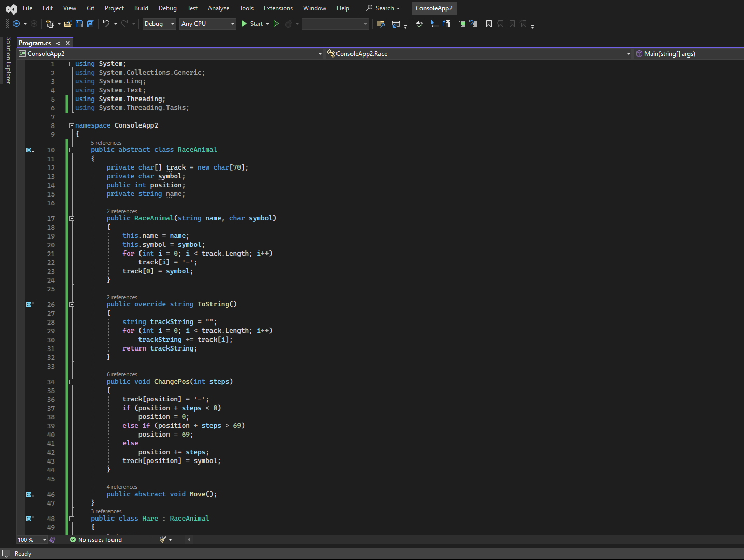Open the File menu
The height and width of the screenshot is (560, 744).
pyautogui.click(x=27, y=8)
